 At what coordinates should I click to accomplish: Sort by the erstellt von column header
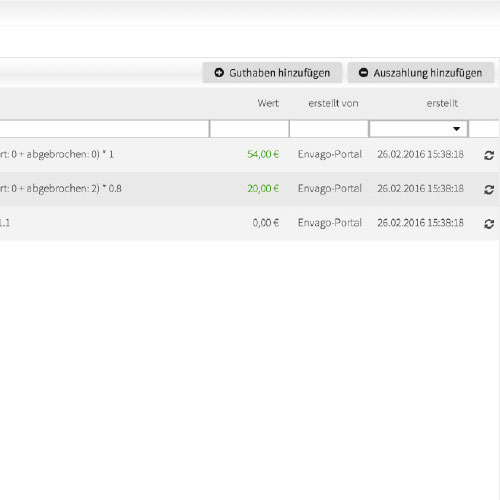(333, 103)
